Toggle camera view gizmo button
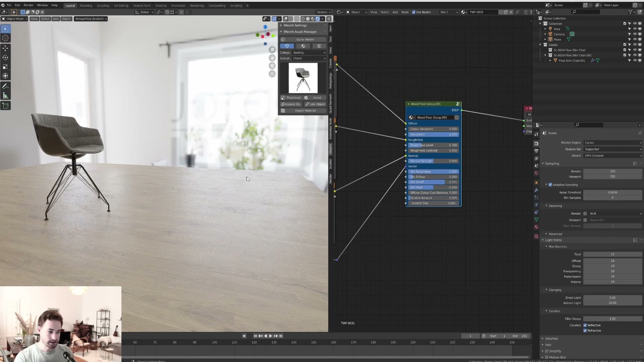644x362 pixels. coord(272,66)
